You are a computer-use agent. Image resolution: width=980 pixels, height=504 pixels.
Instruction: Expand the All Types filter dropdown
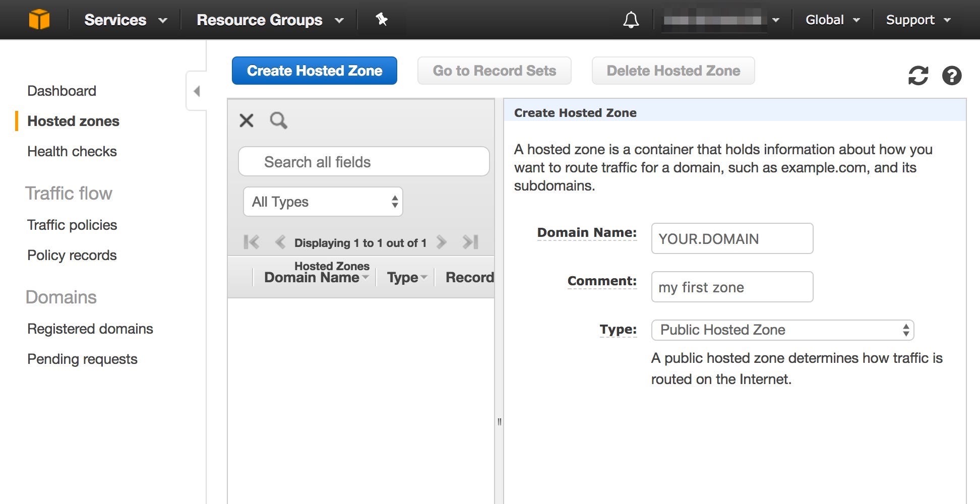(x=323, y=202)
